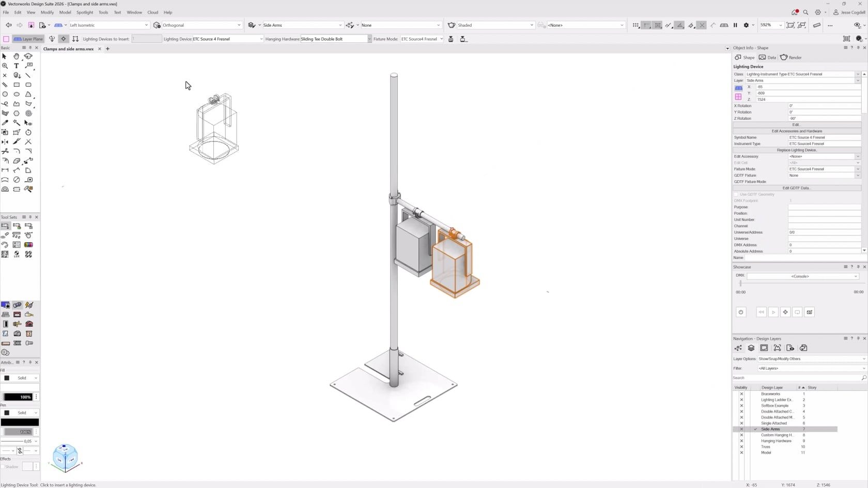Click the Showcase power button
Image resolution: width=868 pixels, height=488 pixels.
(741, 312)
